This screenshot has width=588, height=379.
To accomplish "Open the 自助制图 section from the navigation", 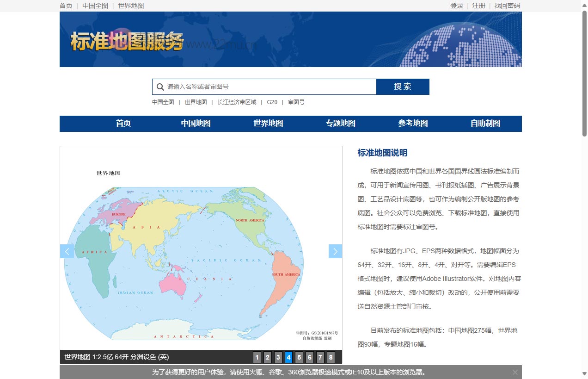I will [x=485, y=124].
